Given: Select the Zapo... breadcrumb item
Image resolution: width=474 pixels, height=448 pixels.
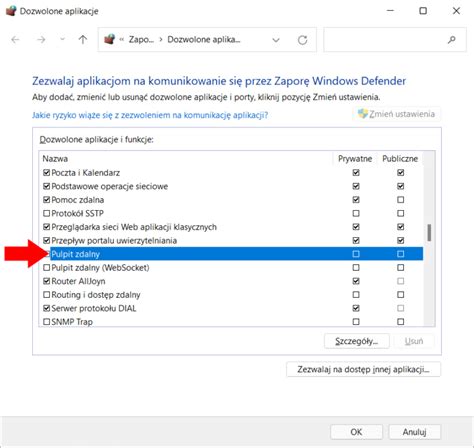Looking at the screenshot, I should click(141, 40).
